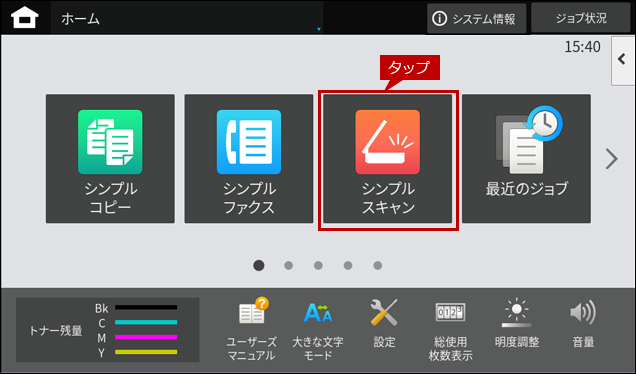The height and width of the screenshot is (374, 636).
Task: Open the volume (音量) control
Action: (583, 323)
